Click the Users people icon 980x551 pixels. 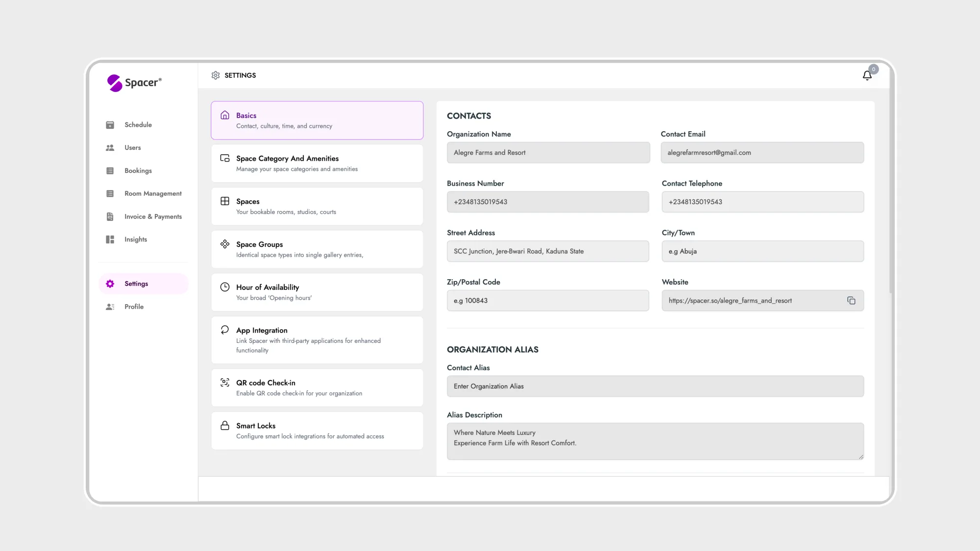point(110,148)
